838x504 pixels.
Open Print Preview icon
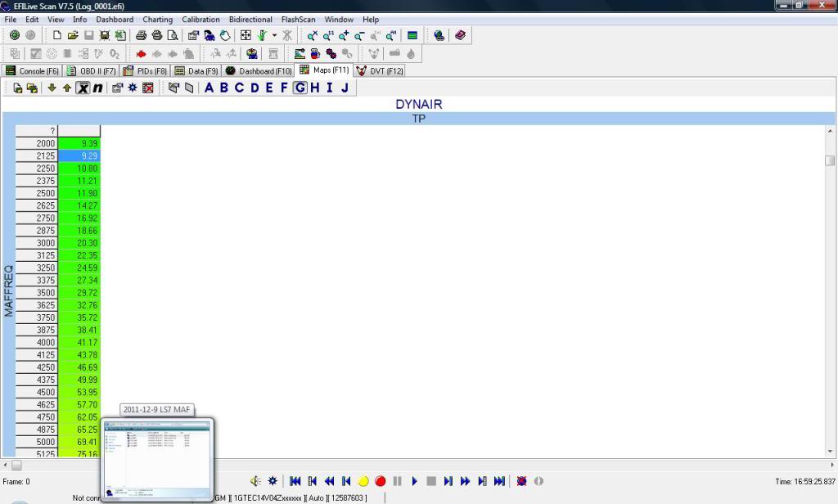click(173, 35)
